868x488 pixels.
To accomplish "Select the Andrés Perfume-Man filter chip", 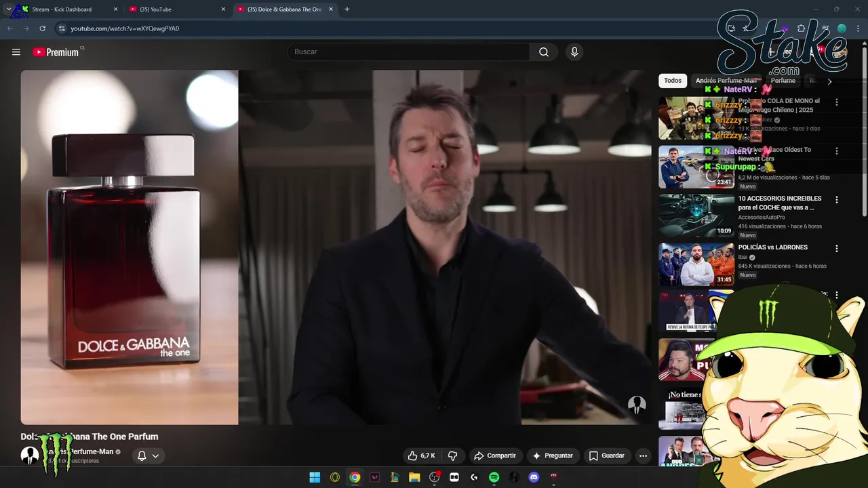I will pos(726,81).
